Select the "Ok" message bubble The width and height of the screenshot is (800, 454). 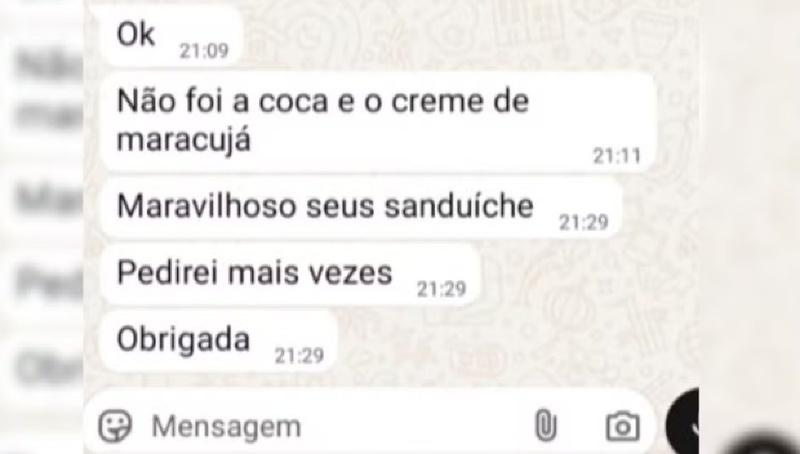[x=172, y=36]
